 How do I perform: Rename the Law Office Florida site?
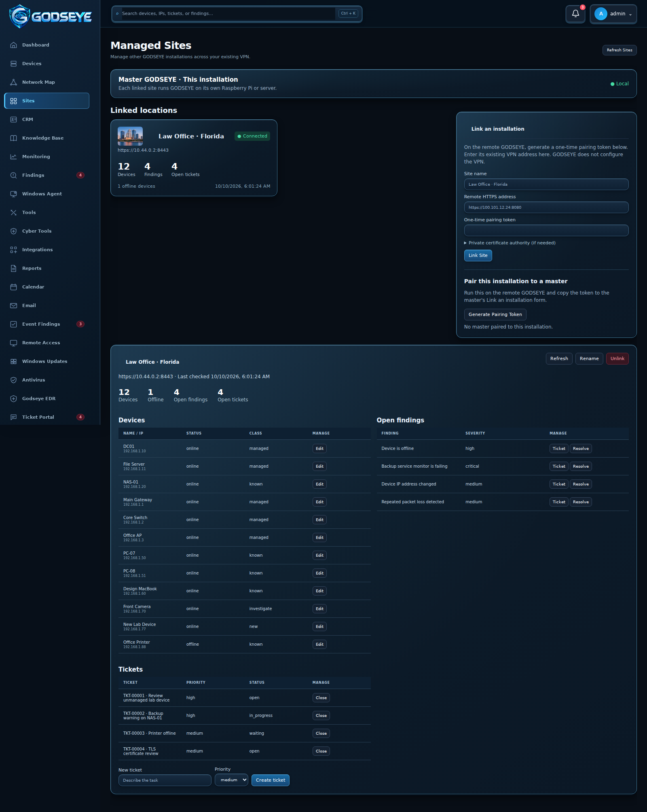589,358
